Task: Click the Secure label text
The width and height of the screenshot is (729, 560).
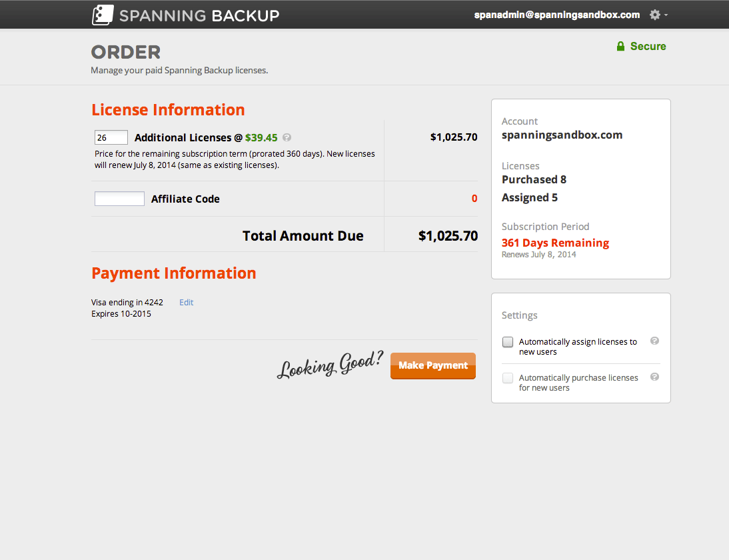Action: [x=648, y=47]
